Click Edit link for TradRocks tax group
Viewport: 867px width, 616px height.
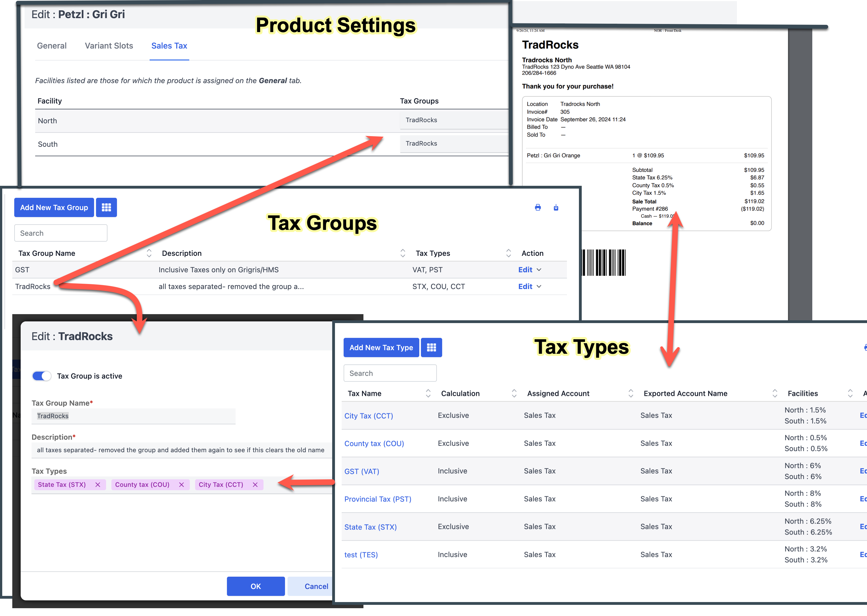pyautogui.click(x=525, y=287)
